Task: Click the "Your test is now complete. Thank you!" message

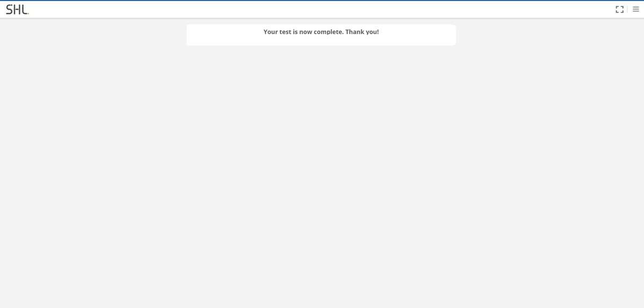Action: point(321,32)
